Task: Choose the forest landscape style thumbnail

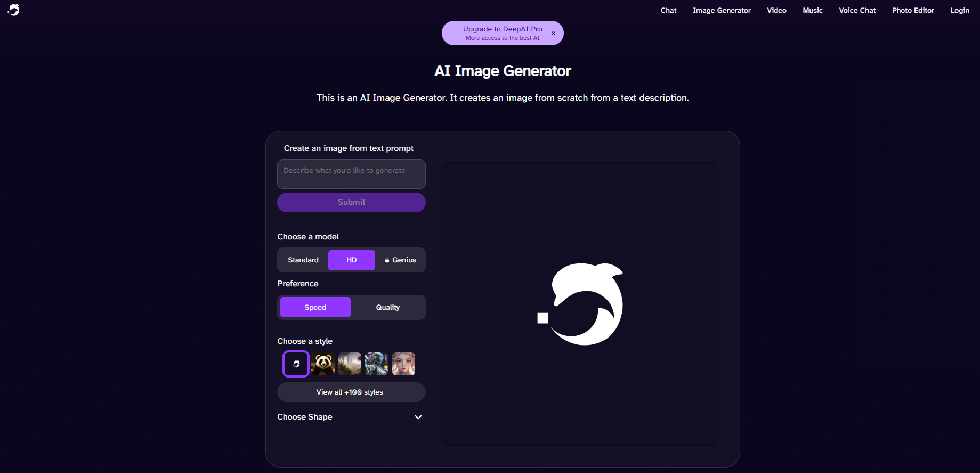Action: pos(350,364)
